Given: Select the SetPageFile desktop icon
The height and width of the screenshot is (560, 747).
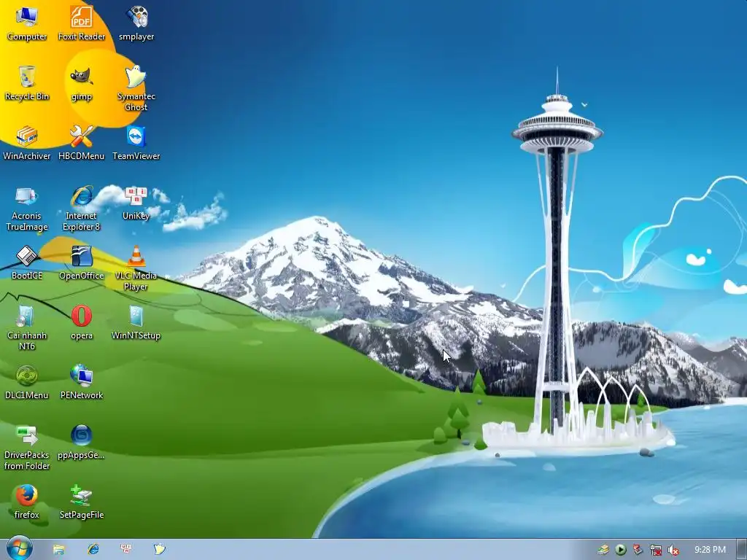Looking at the screenshot, I should pyautogui.click(x=82, y=502).
